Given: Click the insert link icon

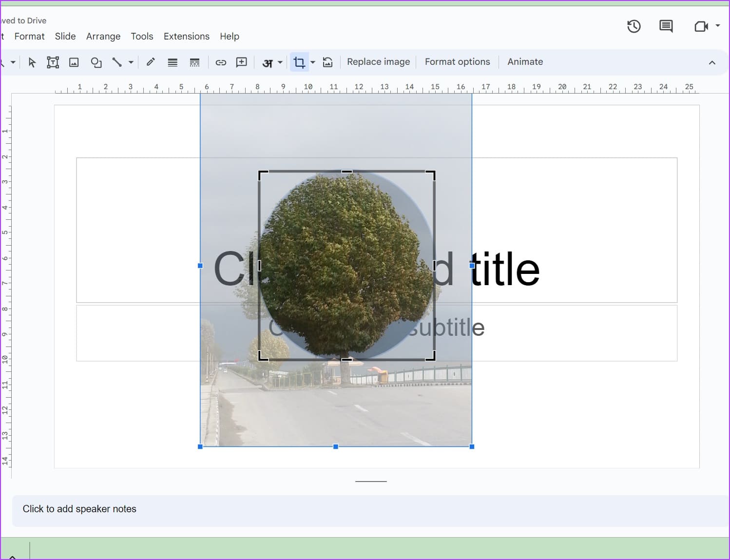Looking at the screenshot, I should tap(221, 62).
